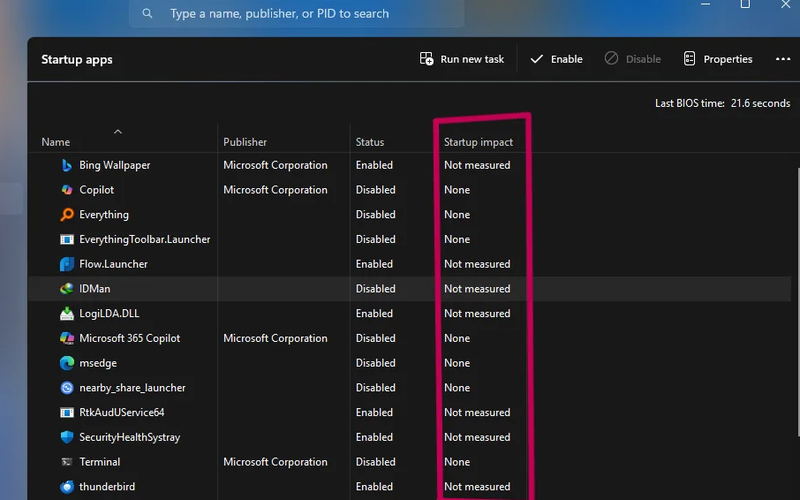Select the Flow.Launcher icon
This screenshot has height=500, width=800.
(x=67, y=264)
